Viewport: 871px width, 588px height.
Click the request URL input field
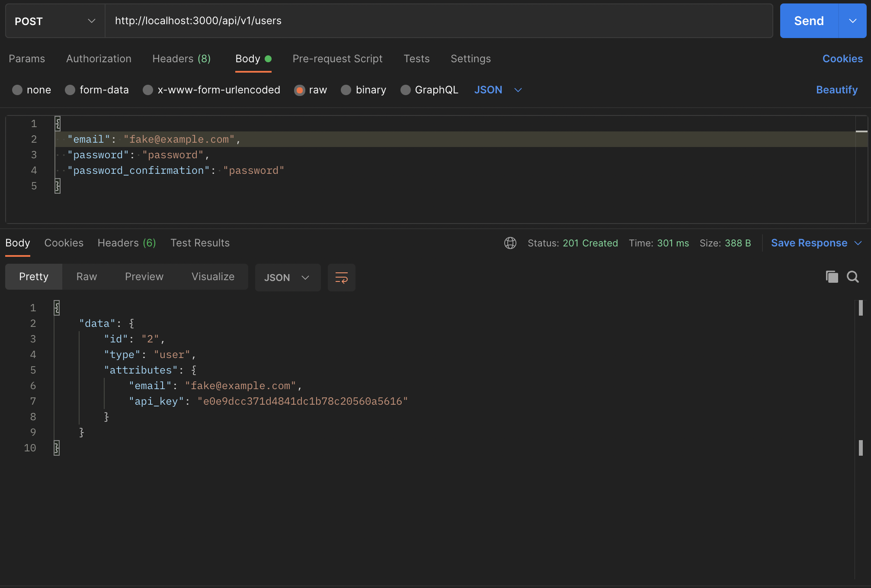439,21
